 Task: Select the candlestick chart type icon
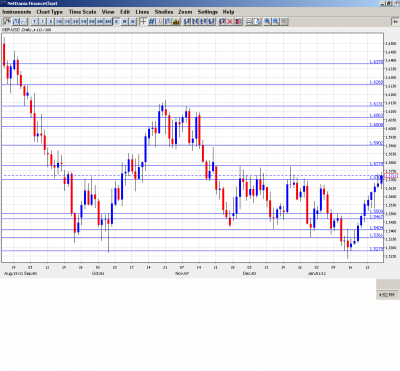pos(7,22)
